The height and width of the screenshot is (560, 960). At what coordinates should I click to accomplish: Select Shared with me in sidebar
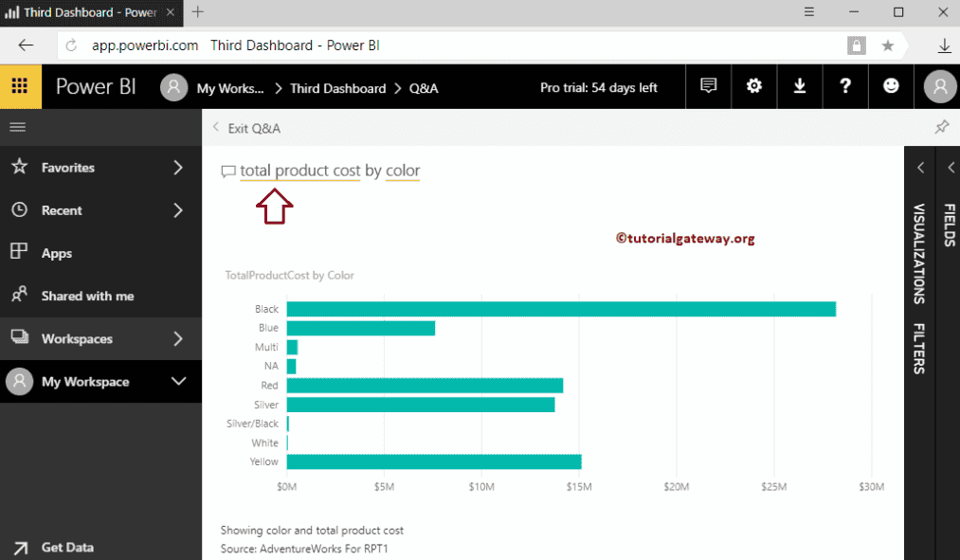click(84, 296)
